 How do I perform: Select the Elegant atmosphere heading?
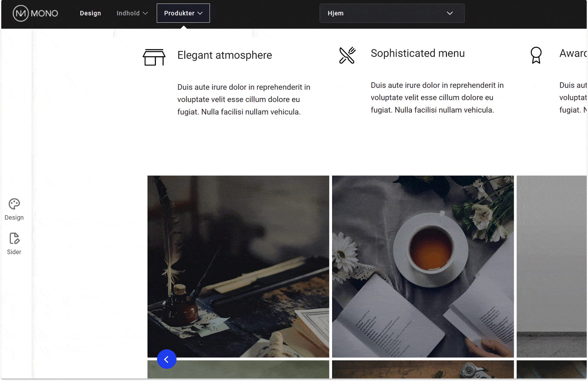click(x=225, y=55)
